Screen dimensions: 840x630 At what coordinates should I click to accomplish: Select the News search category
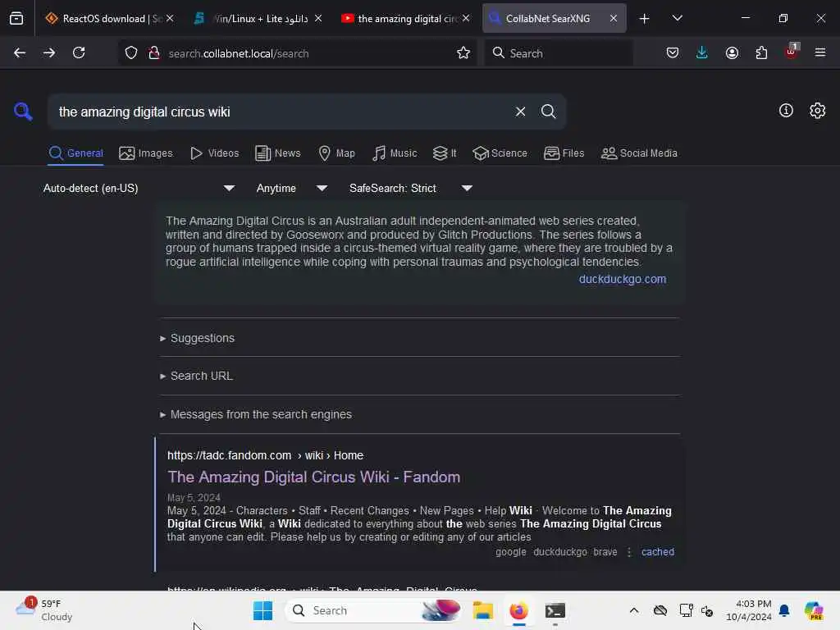coord(277,153)
